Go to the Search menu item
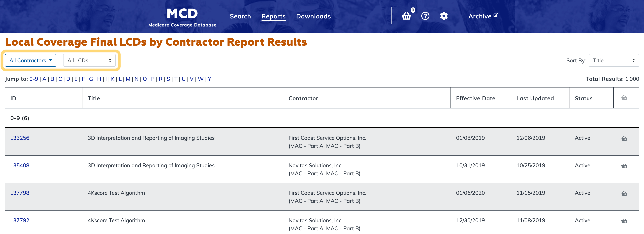644x234 pixels. [x=240, y=16]
